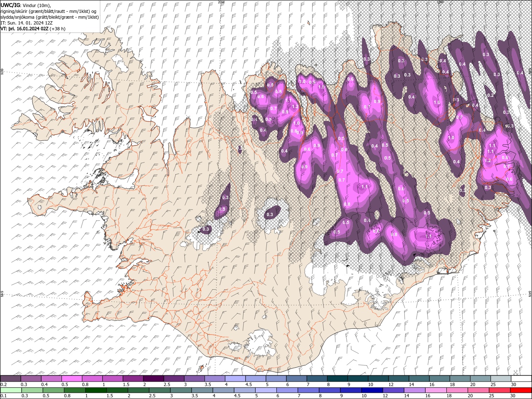The width and height of the screenshot is (532, 399).
Task: Click the '(+38 h)' forecast offset text
Action: [x=57, y=29]
